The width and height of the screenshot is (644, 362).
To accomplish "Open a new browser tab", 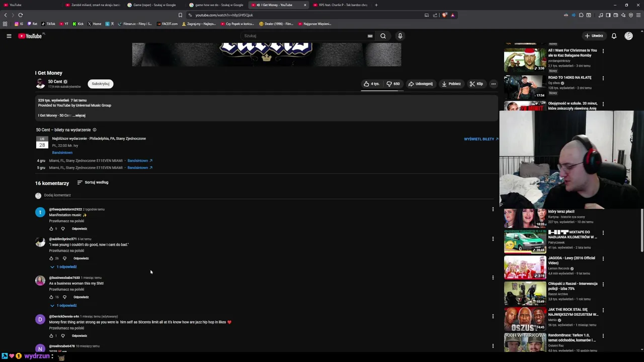I will point(376,5).
